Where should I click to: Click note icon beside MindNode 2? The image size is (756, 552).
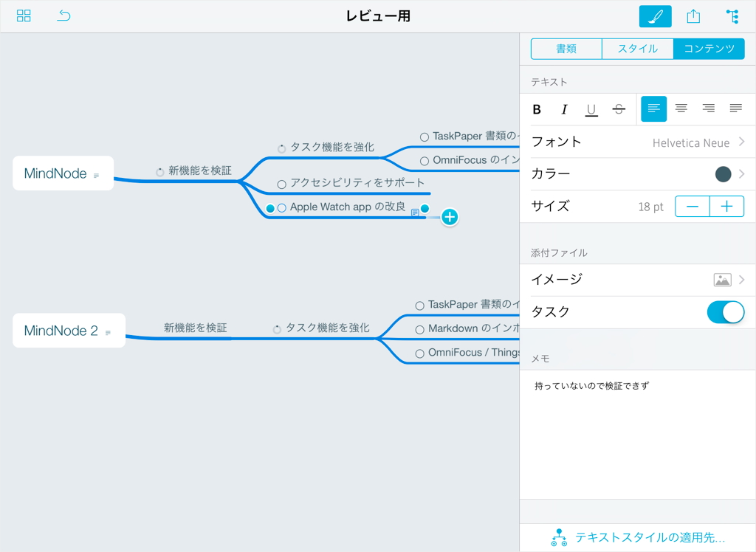(108, 333)
